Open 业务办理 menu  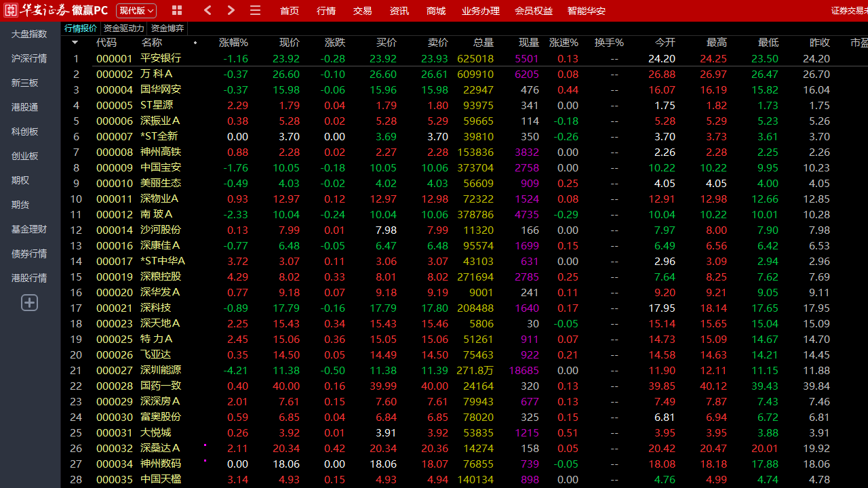[481, 11]
